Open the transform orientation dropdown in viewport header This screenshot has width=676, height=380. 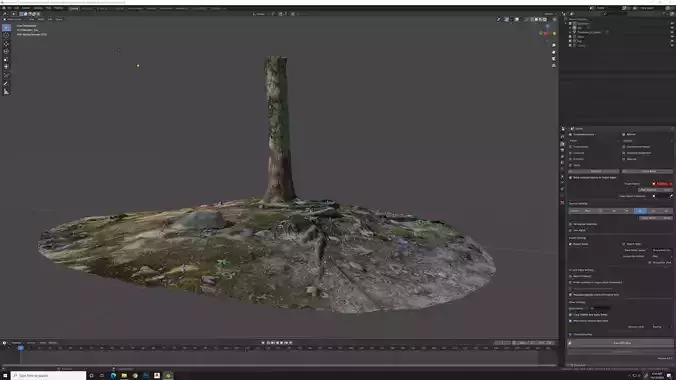pos(260,14)
